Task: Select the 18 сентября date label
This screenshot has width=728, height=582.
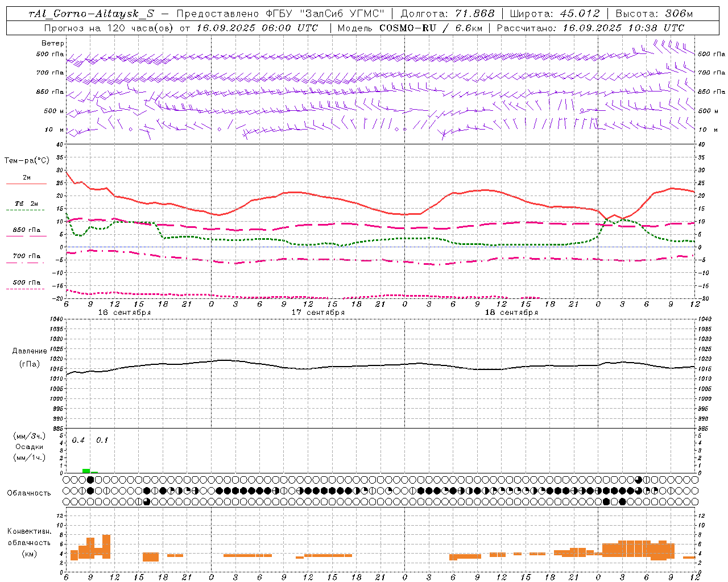Action: point(511,313)
